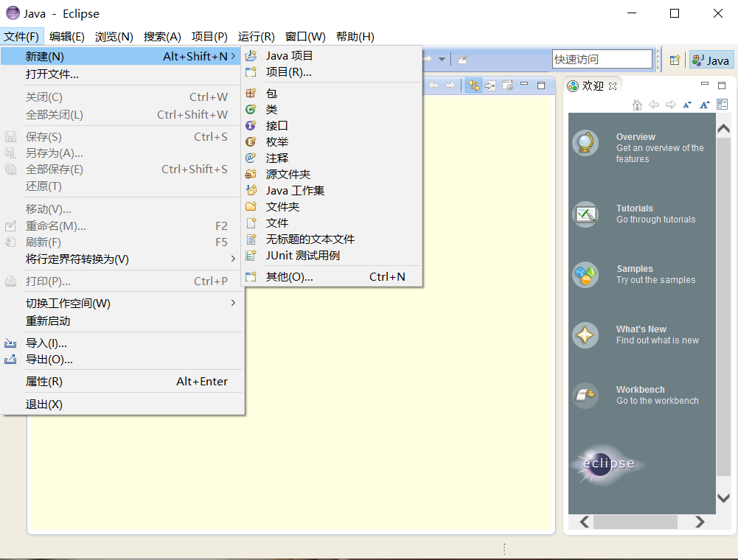Open the 浏览(N) menu
The image size is (738, 560).
tap(114, 37)
